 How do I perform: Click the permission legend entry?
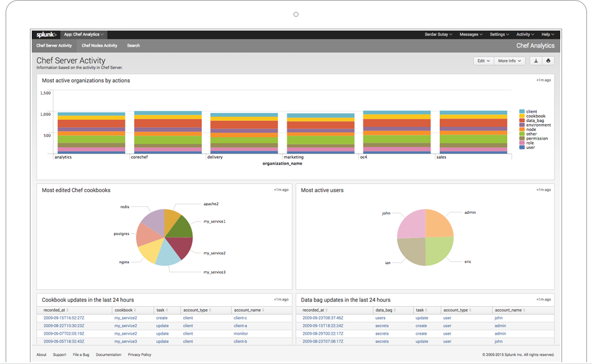[533, 138]
